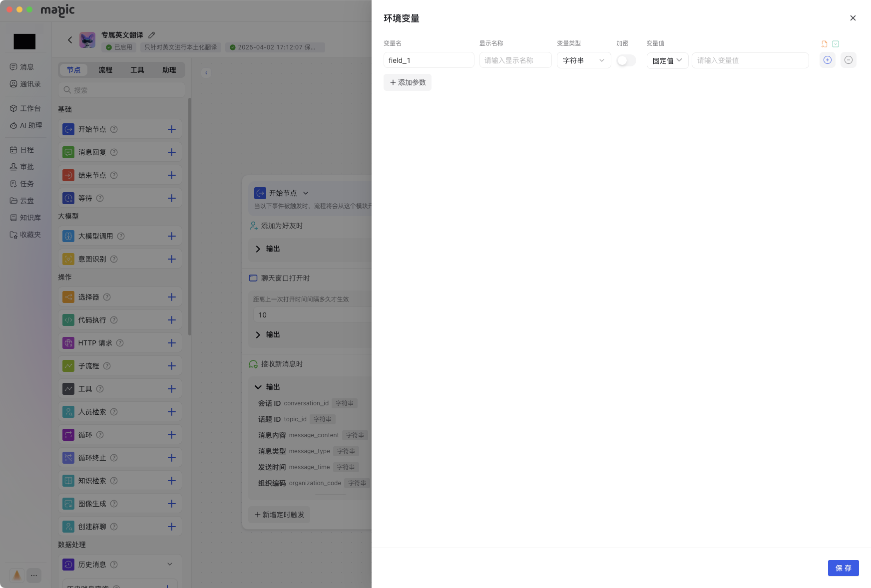This screenshot has width=871, height=588.
Task: Click the orange import icon above variable row
Action: tap(824, 44)
